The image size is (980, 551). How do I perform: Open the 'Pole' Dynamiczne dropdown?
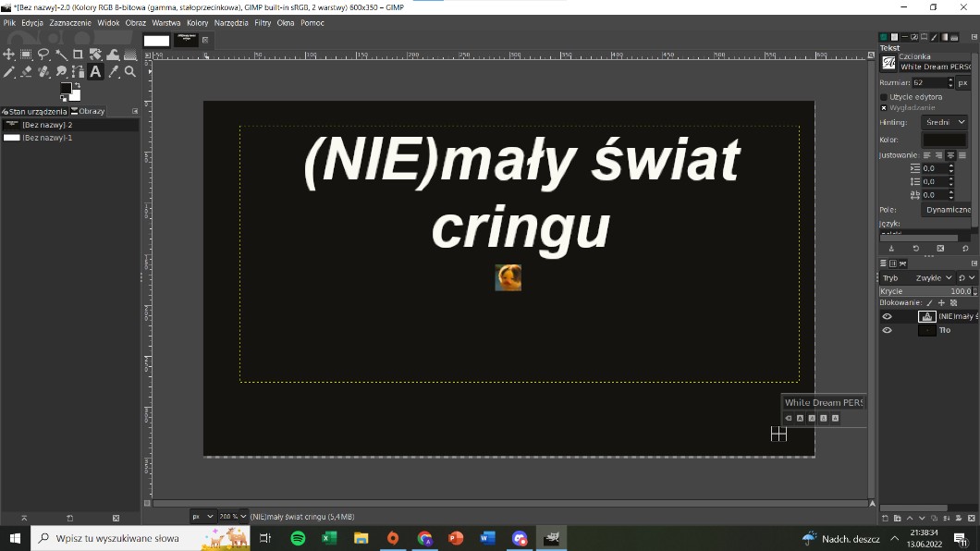[947, 210]
